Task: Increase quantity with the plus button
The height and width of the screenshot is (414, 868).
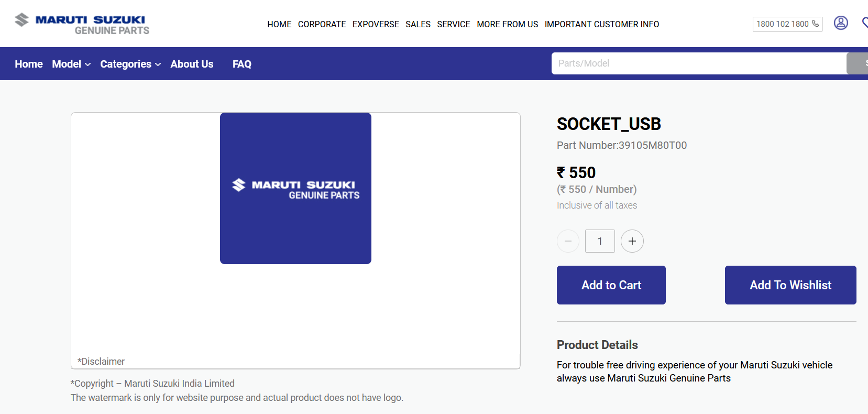Action: 632,241
